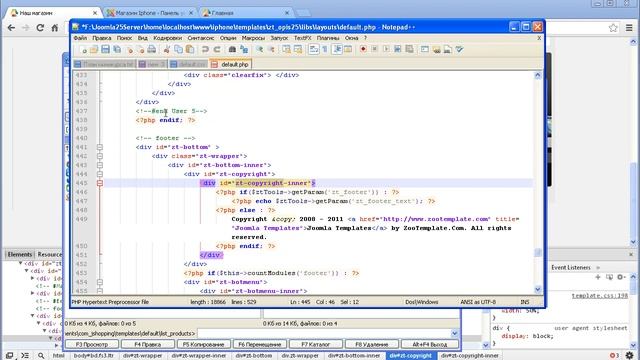Click the F8 Удаление button

[371, 344]
